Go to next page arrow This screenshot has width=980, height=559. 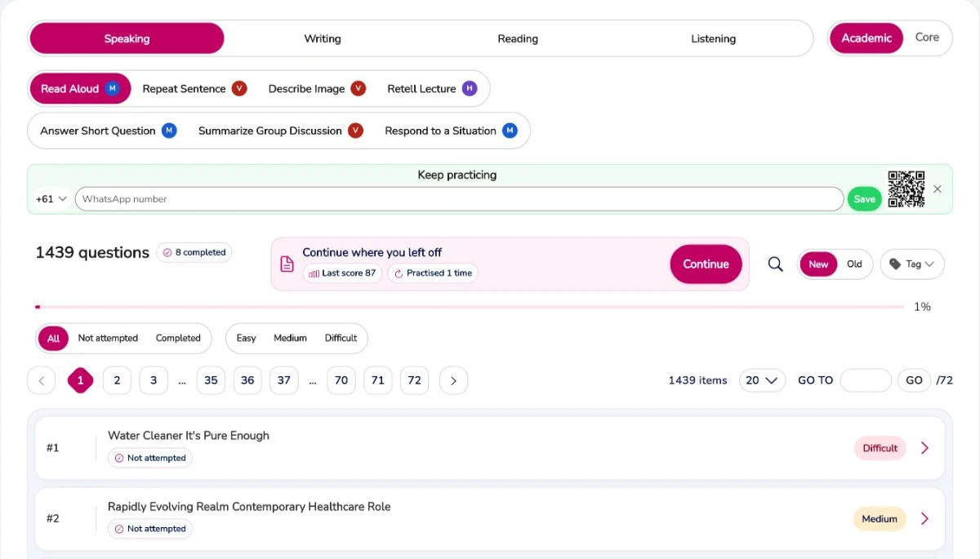(453, 380)
